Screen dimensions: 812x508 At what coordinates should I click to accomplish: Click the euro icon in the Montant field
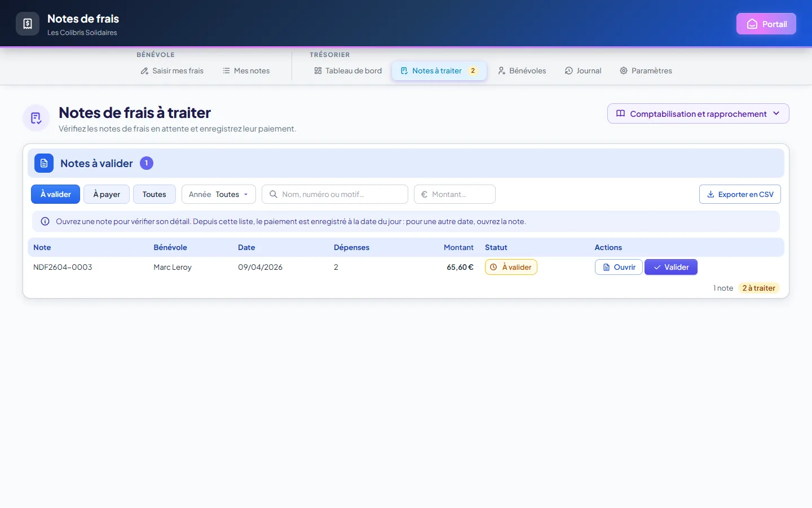(x=424, y=194)
